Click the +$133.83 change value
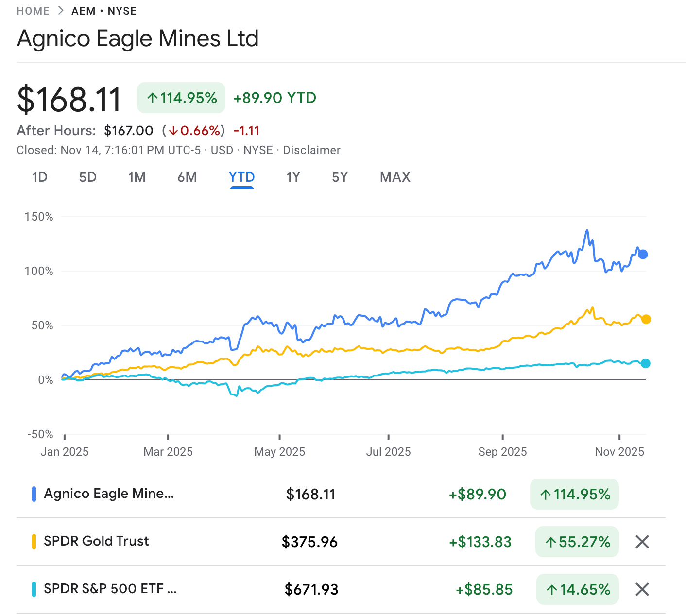The width and height of the screenshot is (686, 616). pyautogui.click(x=480, y=542)
